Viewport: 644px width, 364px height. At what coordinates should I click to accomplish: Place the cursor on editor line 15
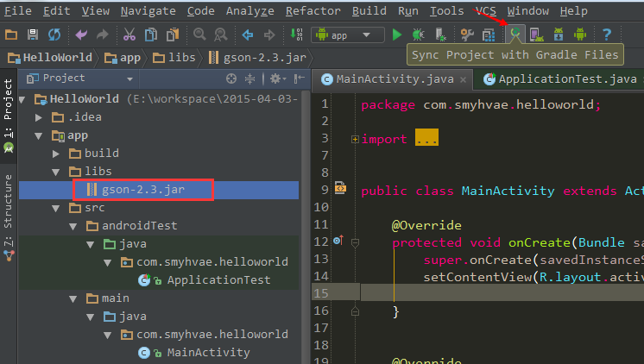(x=502, y=292)
